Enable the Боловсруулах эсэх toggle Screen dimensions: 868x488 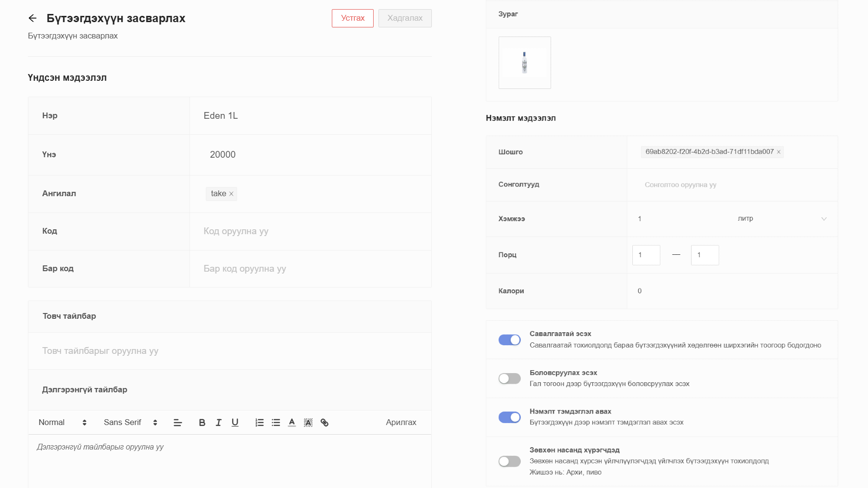point(509,379)
